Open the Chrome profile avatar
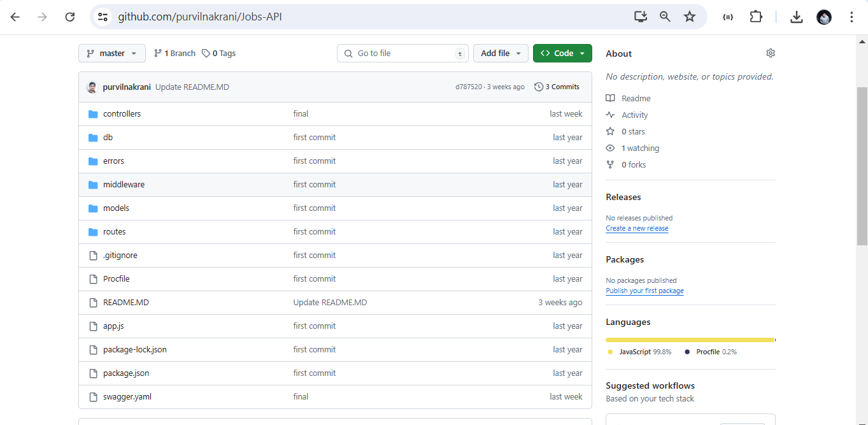This screenshot has width=868, height=425. click(824, 17)
